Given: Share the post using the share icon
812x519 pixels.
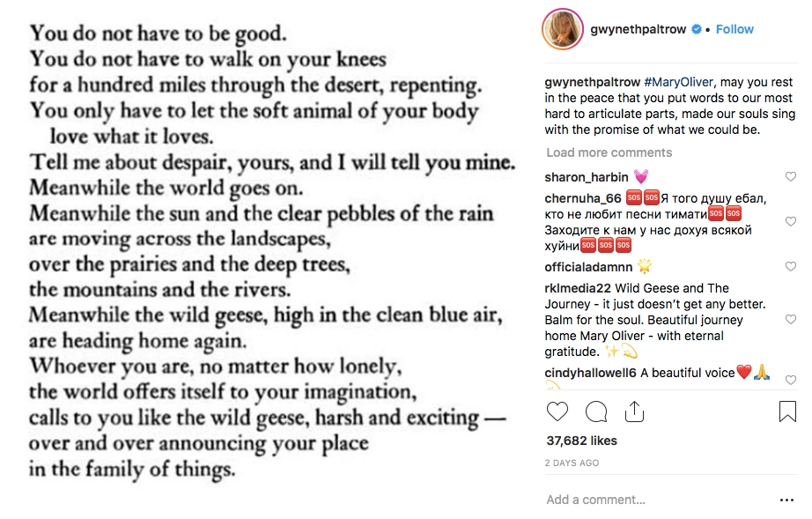Looking at the screenshot, I should coord(634,411).
